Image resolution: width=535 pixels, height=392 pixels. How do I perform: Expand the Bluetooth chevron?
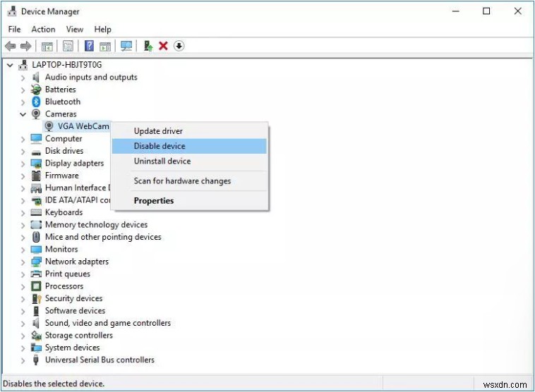(23, 102)
